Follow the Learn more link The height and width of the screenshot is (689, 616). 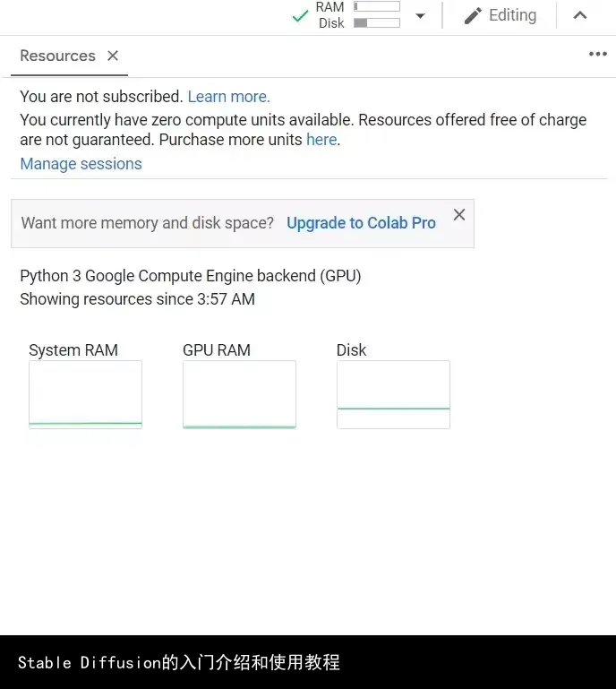(228, 97)
